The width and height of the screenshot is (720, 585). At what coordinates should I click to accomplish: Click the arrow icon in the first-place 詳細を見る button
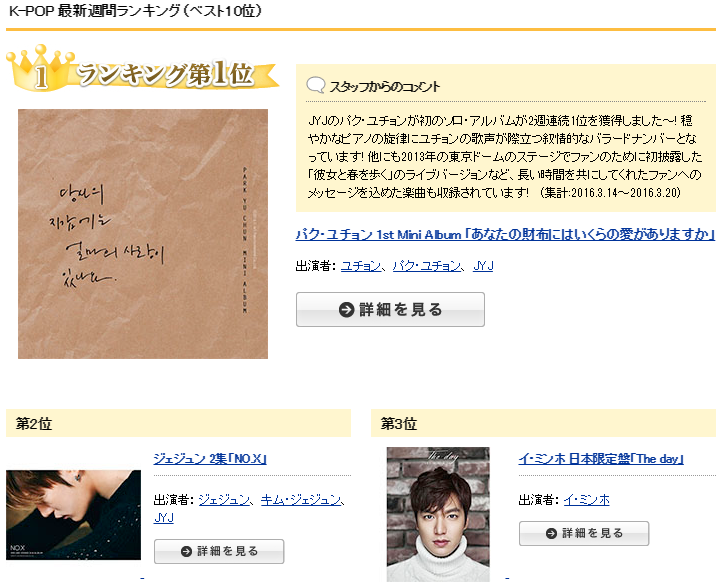(346, 310)
